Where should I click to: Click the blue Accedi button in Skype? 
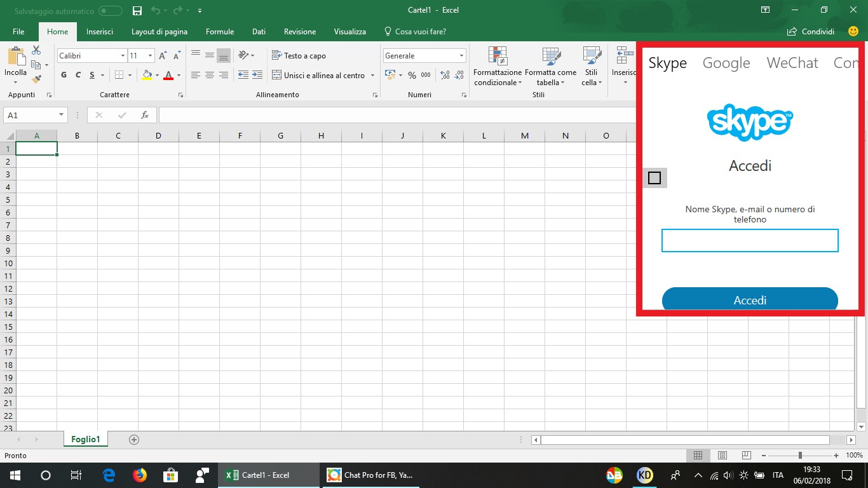point(750,300)
